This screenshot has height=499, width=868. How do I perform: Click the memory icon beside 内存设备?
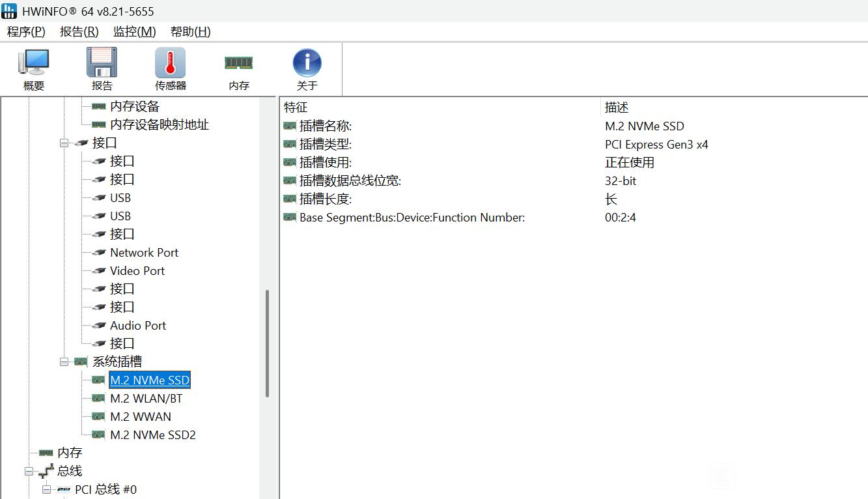tap(99, 106)
